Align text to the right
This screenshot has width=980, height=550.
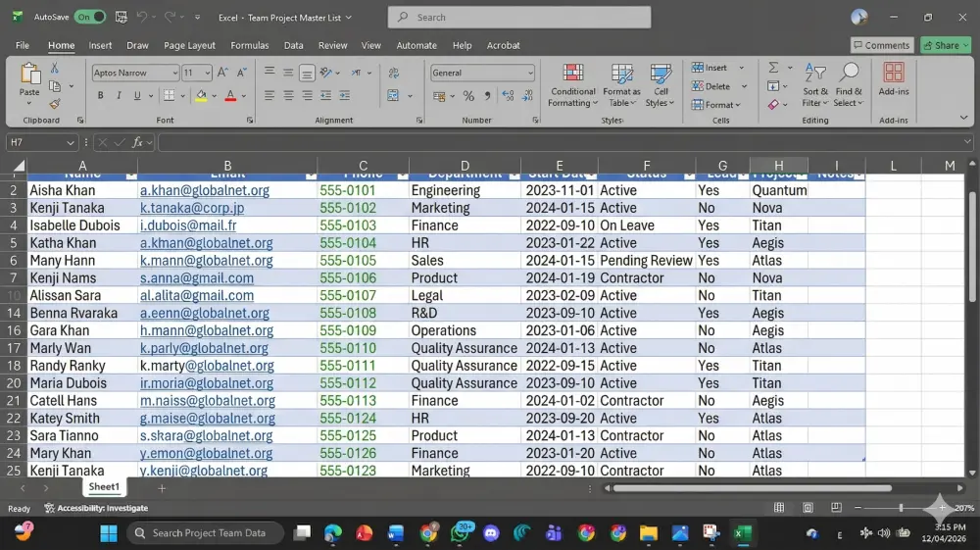[x=307, y=96]
